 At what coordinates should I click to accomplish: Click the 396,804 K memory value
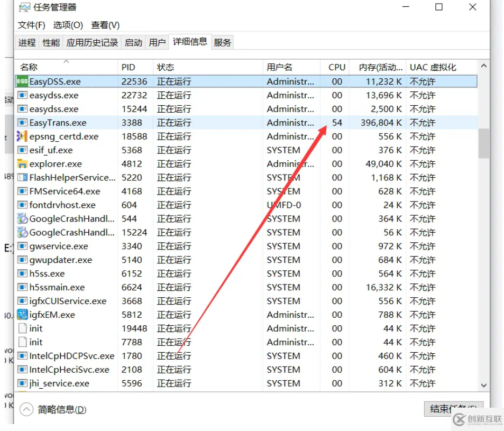(381, 123)
